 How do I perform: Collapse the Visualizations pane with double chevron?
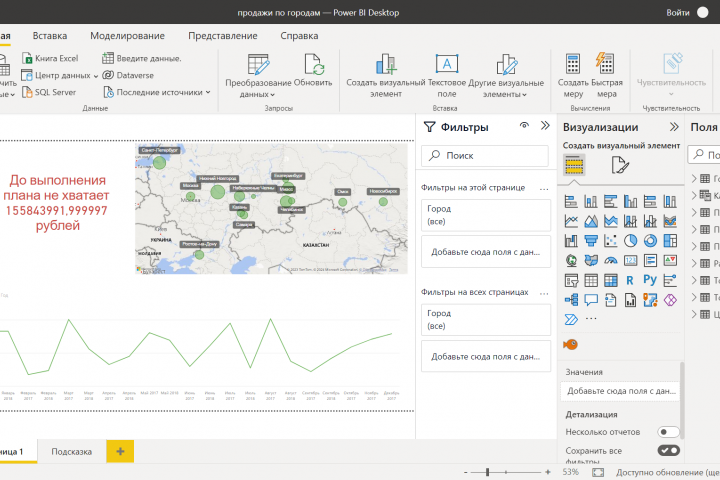click(x=674, y=127)
